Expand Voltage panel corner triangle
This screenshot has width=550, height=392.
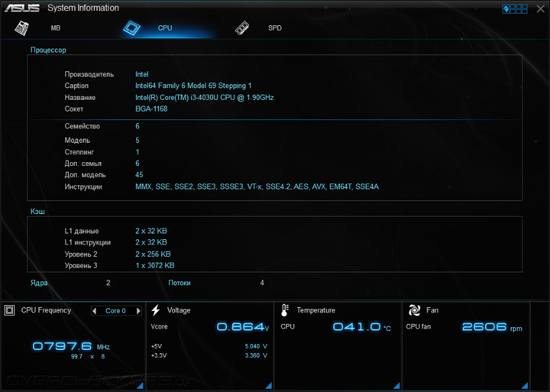[x=269, y=386]
